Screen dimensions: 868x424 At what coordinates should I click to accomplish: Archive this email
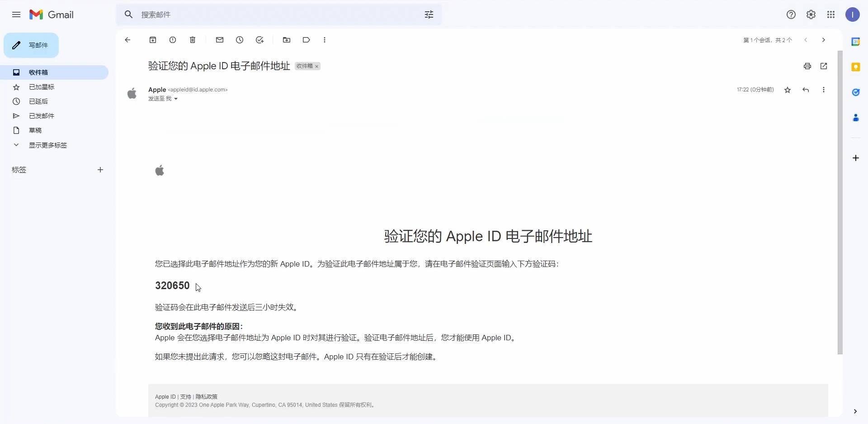coord(153,40)
